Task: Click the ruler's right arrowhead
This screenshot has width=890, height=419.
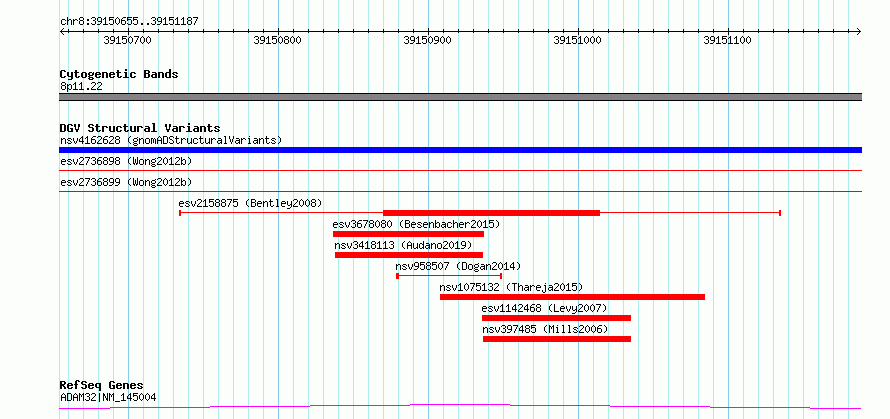Action: tap(859, 31)
